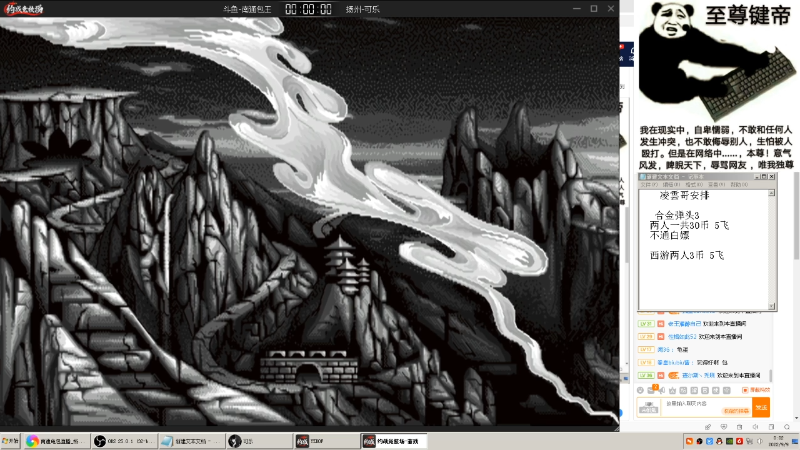Viewport: 800px width, 450px height.
Task: Click the line '合金弹头3' in Notepad
Action: click(x=677, y=215)
